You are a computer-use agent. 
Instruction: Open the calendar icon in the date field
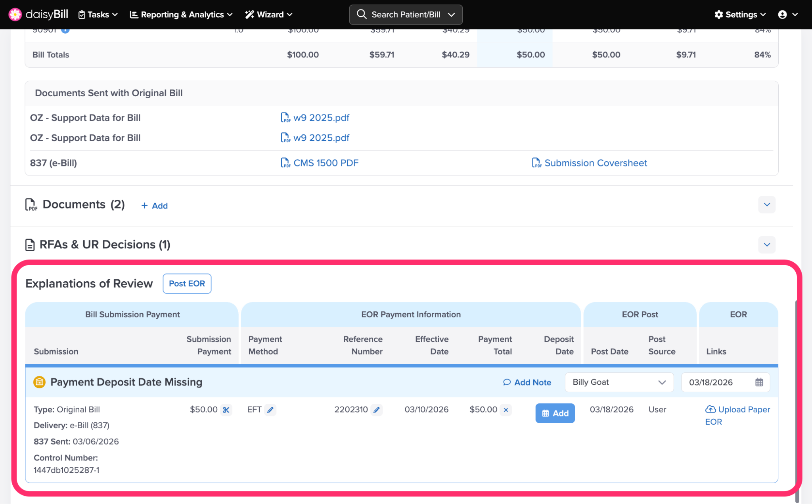pos(759,382)
